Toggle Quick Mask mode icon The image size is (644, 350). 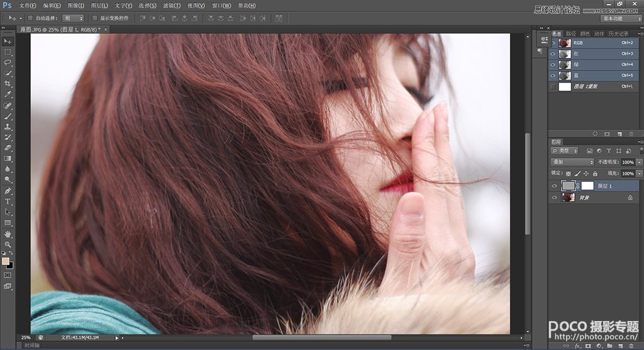click(x=8, y=275)
